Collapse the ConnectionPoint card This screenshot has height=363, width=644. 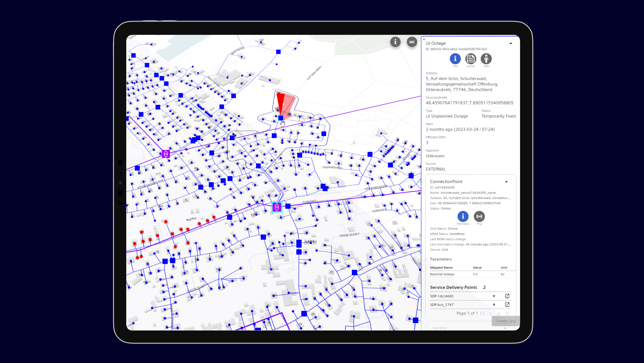coord(506,182)
